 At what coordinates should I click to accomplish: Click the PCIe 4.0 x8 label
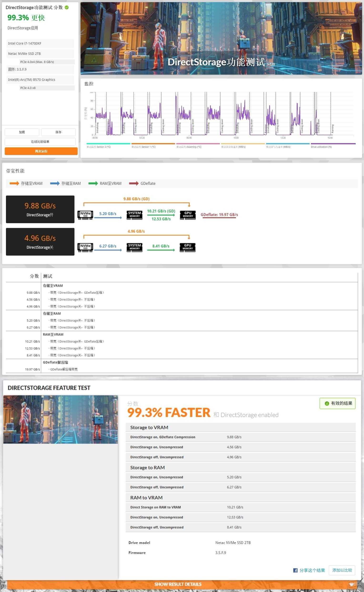coord(47,88)
